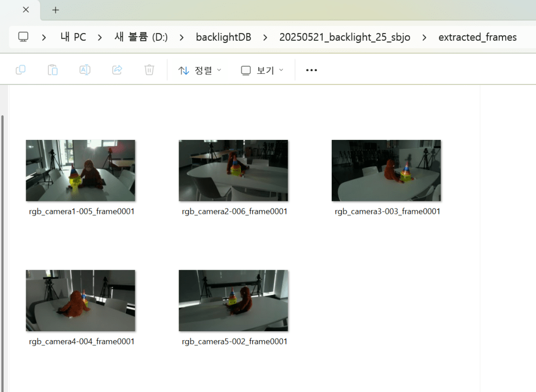Image resolution: width=536 pixels, height=392 pixels.
Task: Open a new tab with plus button
Action: tap(56, 10)
